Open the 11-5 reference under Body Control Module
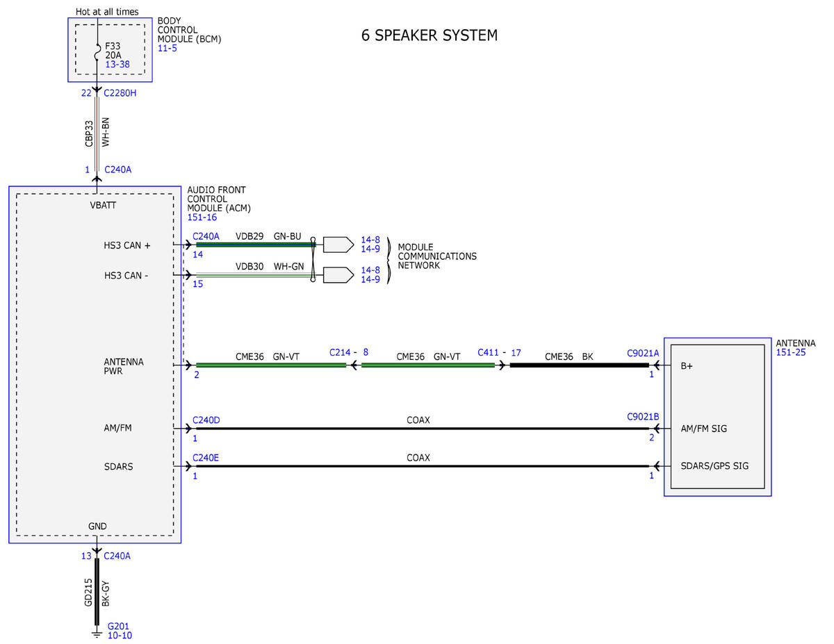Viewport: 834px width, 644px height. pyautogui.click(x=167, y=49)
